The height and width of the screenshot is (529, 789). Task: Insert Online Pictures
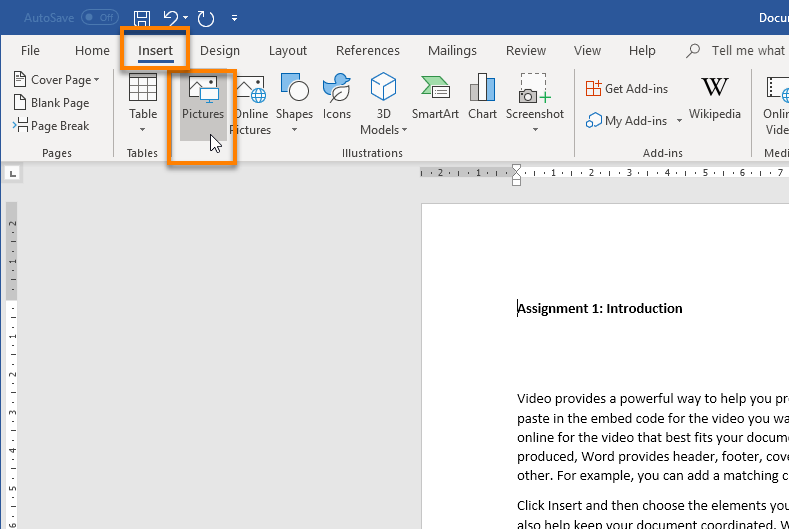251,105
